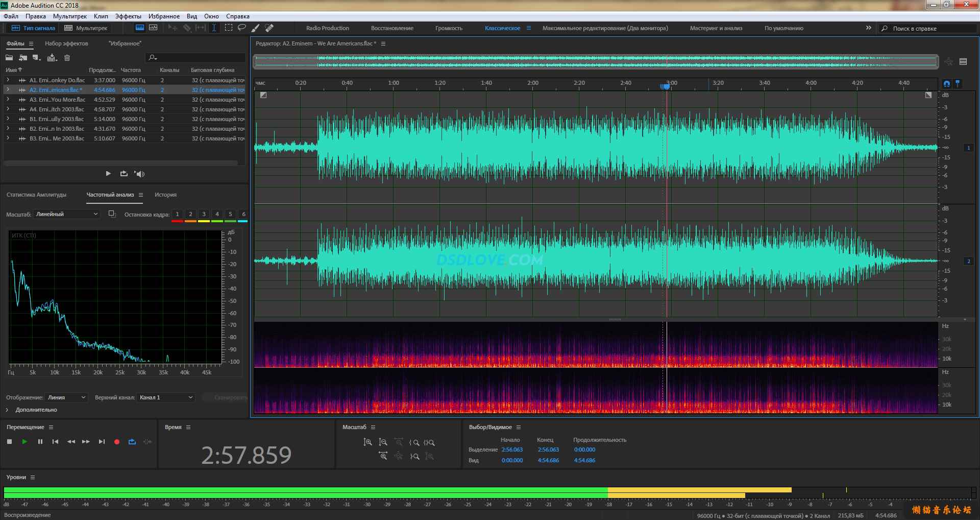
Task: Click the Fast Forward transport button
Action: click(x=86, y=442)
